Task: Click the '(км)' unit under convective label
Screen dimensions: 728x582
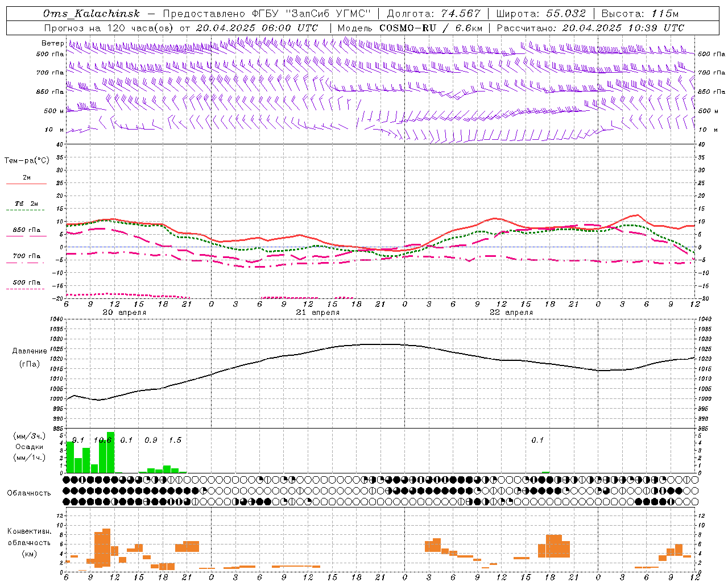Action: (x=29, y=554)
